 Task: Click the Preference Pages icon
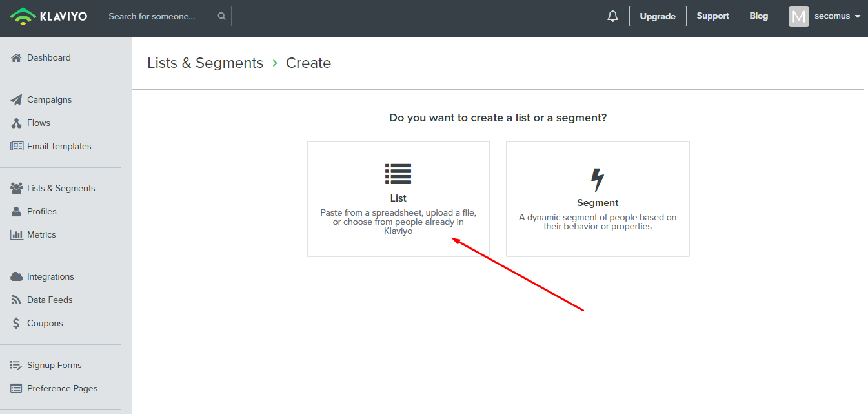17,388
